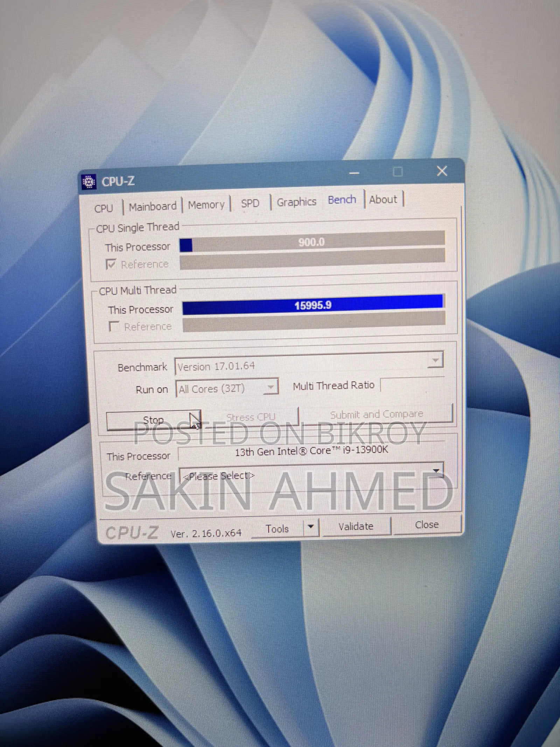Expand the Benchmark version dropdown
Image resolution: width=560 pixels, height=747 pixels.
435,360
